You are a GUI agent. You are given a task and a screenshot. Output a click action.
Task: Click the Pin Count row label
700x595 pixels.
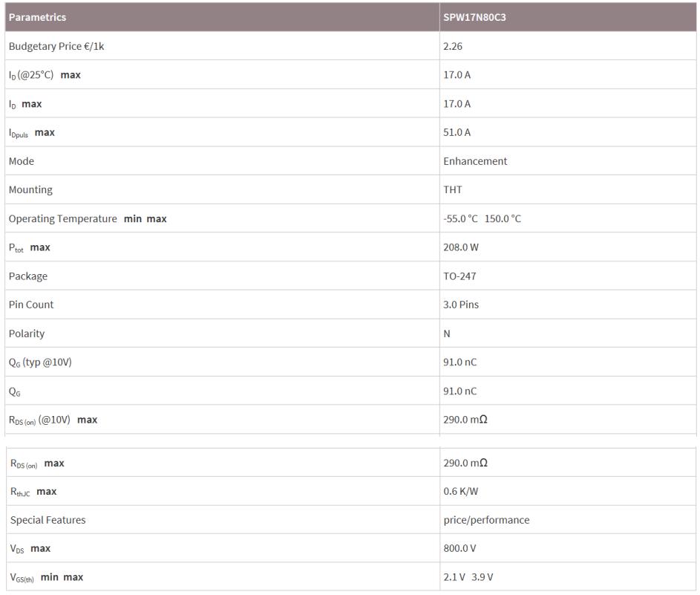(31, 305)
